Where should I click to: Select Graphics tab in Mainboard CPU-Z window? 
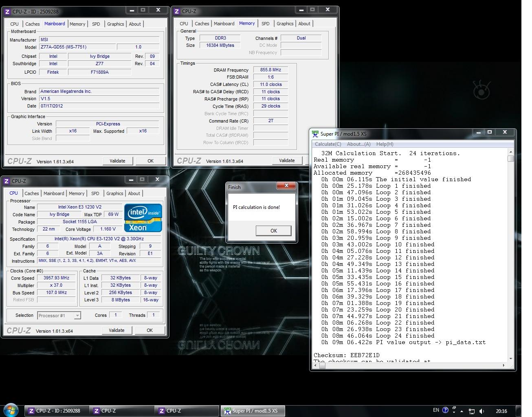[x=116, y=24]
